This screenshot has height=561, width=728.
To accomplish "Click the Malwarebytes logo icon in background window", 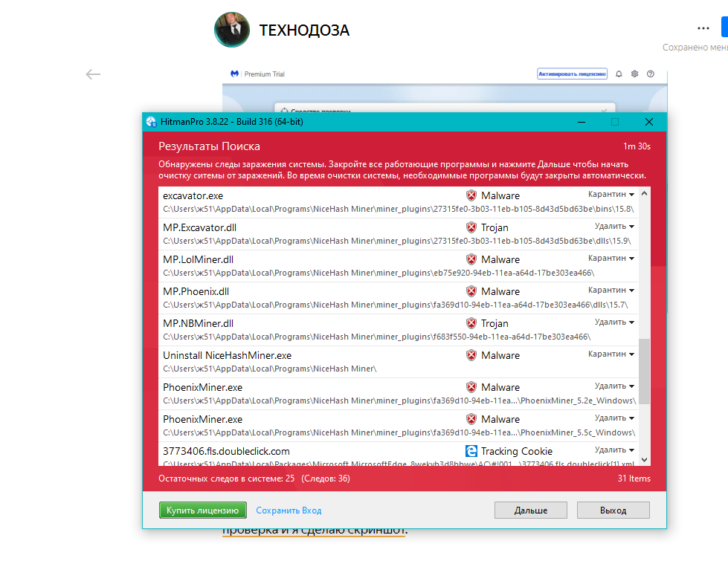I will click(x=234, y=74).
